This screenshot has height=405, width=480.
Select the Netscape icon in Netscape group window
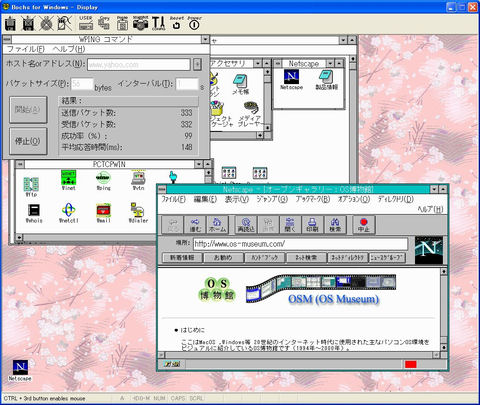(x=291, y=80)
